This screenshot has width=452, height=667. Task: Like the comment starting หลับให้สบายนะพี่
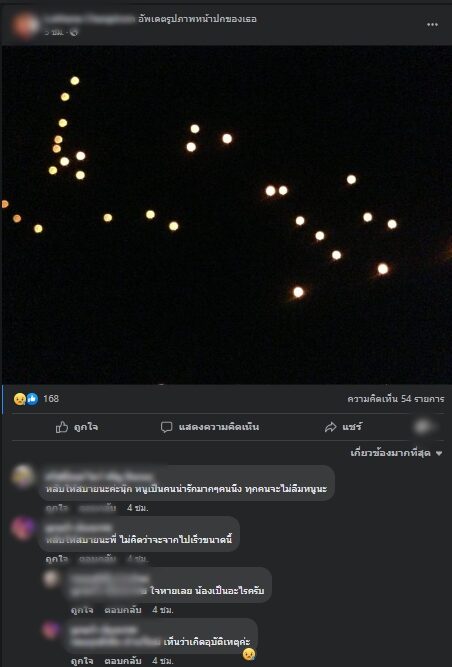coord(57,559)
